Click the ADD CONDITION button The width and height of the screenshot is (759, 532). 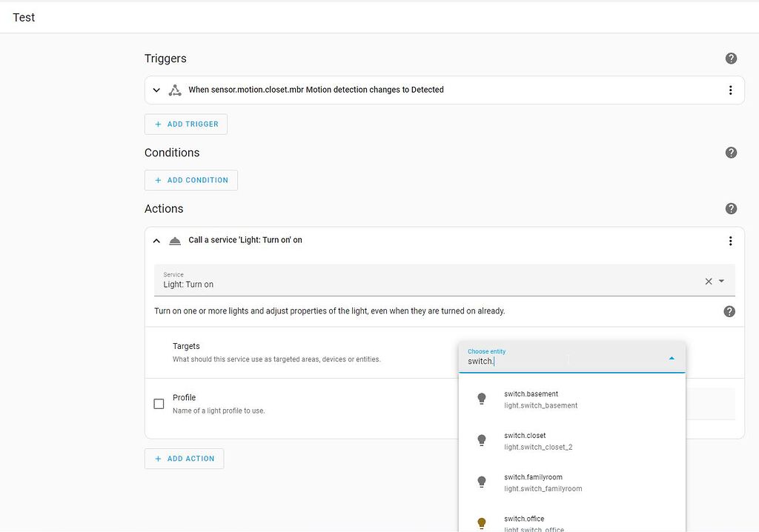pyautogui.click(x=190, y=180)
